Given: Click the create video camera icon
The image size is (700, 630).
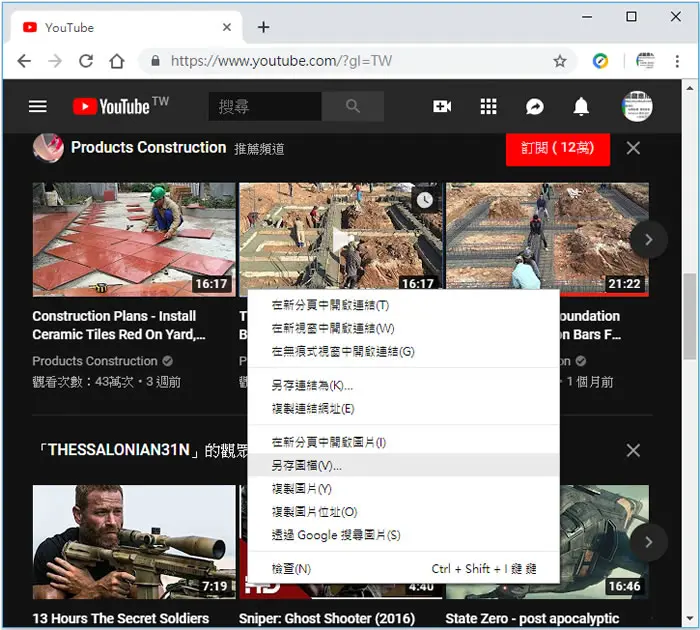Looking at the screenshot, I should (x=442, y=106).
